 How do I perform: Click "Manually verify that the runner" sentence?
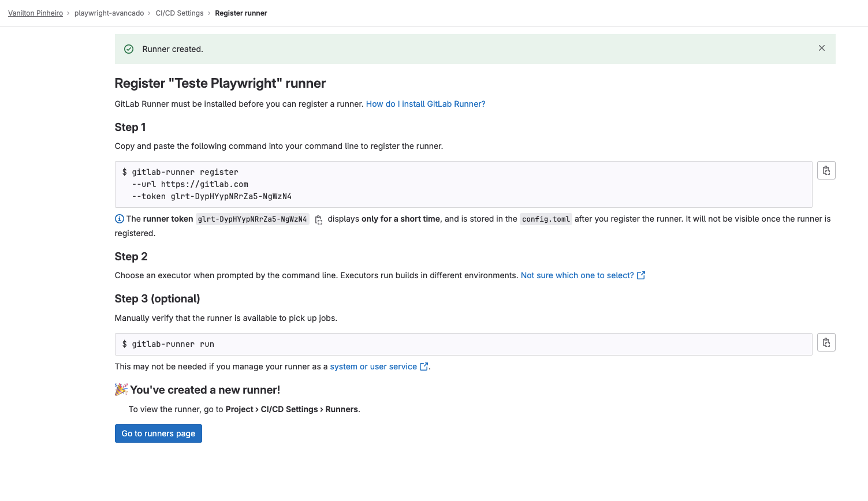pyautogui.click(x=226, y=318)
